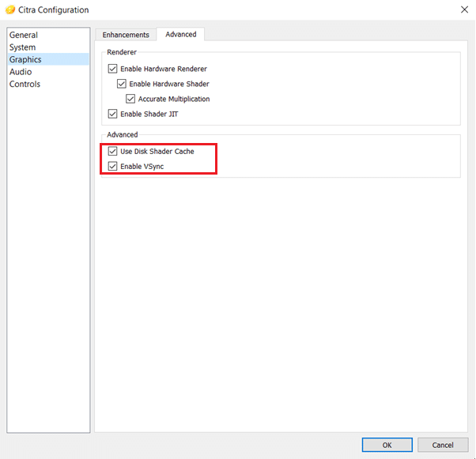This screenshot has width=476, height=459.
Task: Go to Audio settings category
Action: pos(21,72)
